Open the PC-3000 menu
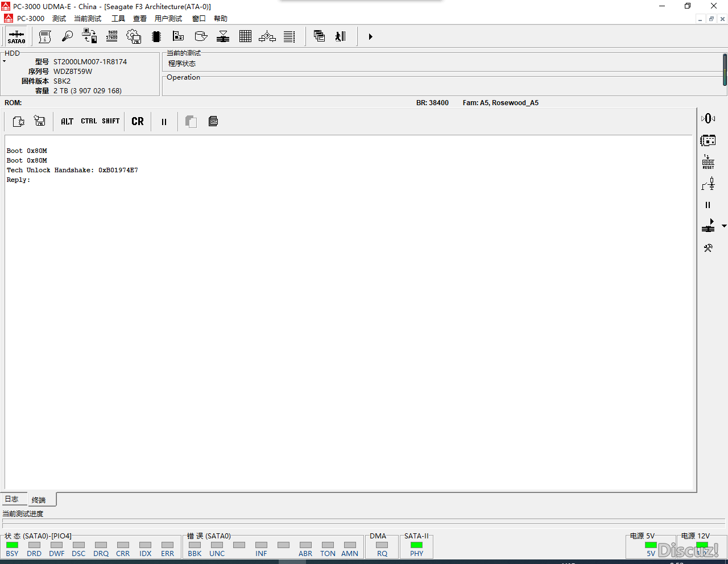The image size is (728, 564). coord(31,19)
